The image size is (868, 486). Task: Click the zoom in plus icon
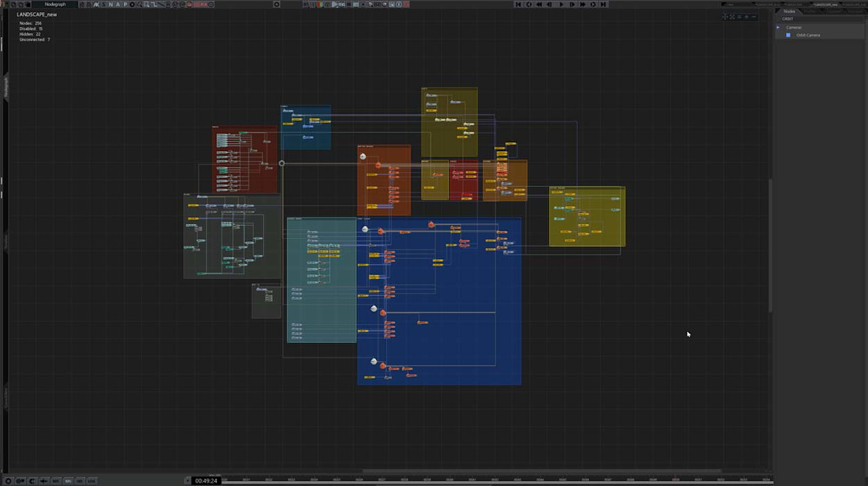click(x=746, y=17)
